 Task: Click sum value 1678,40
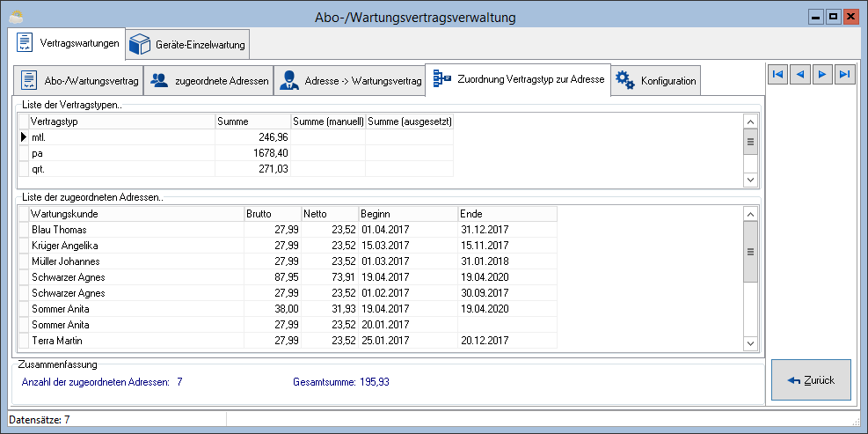[270, 153]
